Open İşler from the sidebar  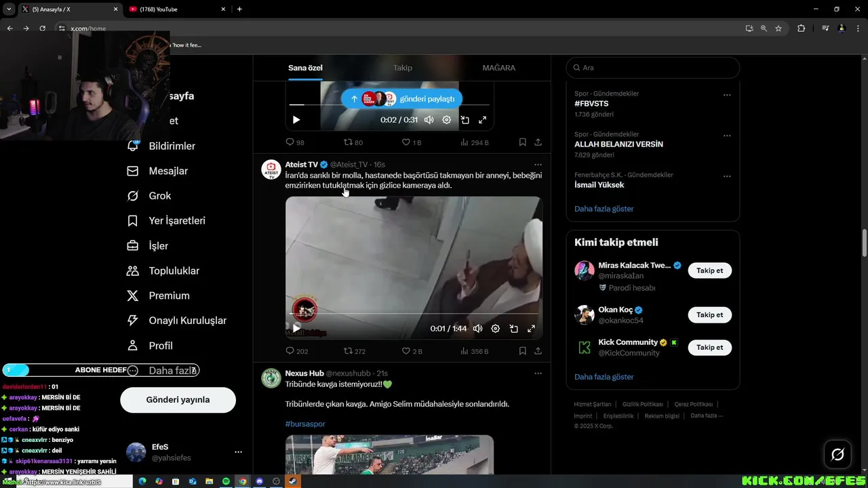tap(147, 245)
